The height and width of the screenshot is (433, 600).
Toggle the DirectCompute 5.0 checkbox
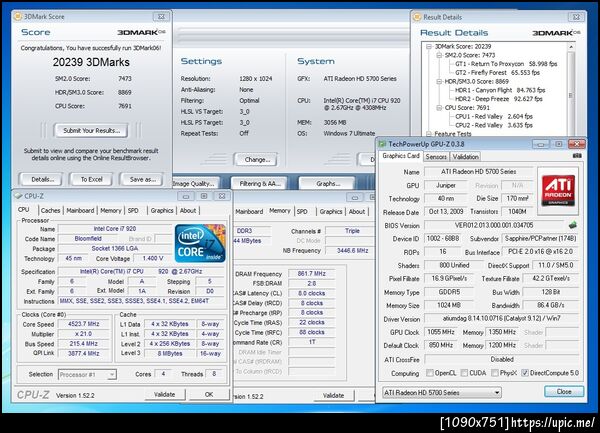(525, 373)
